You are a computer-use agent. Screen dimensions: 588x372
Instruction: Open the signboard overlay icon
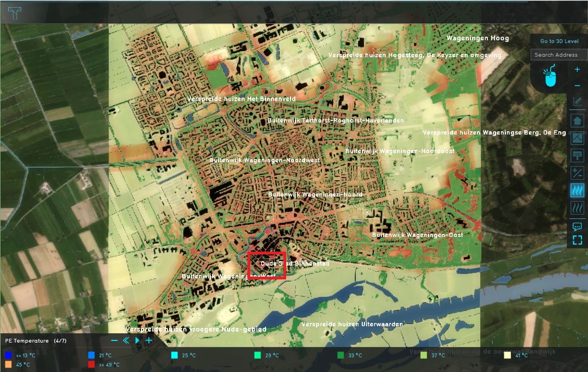point(577,156)
